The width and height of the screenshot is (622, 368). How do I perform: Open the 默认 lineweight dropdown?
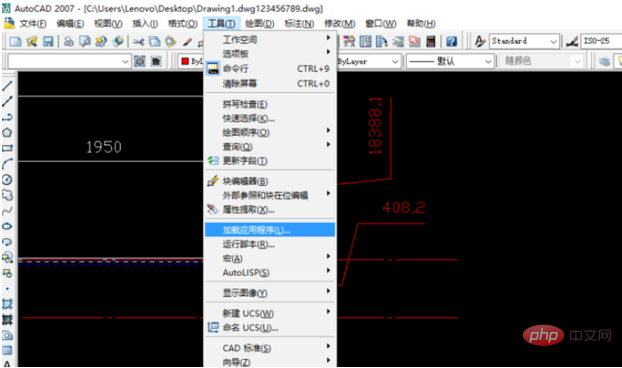(449, 61)
